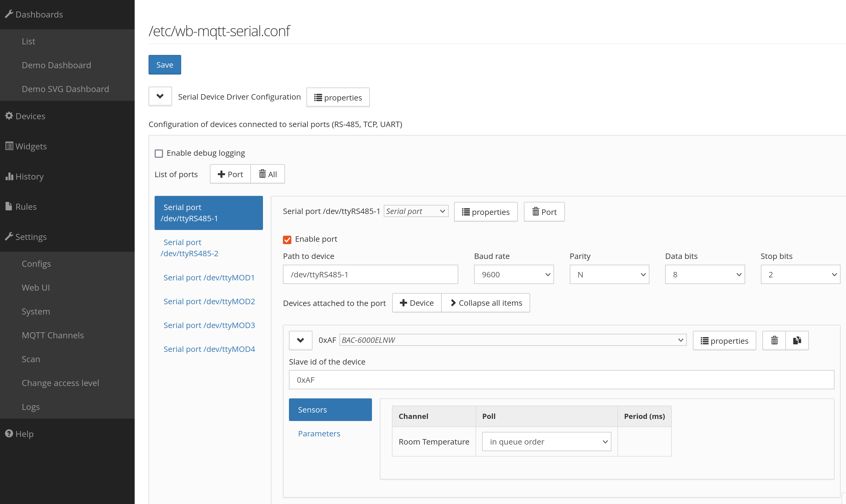The image size is (846, 504).
Task: Edit the Slave id of the device field
Action: tap(562, 380)
